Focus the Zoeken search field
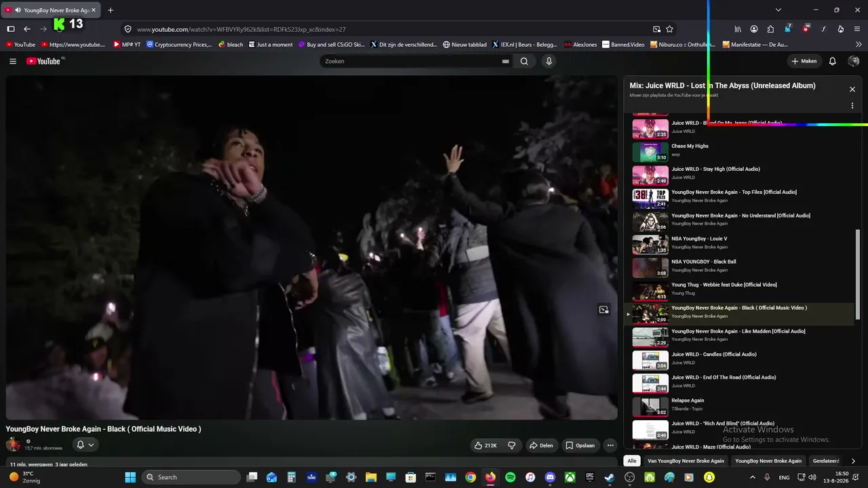 tap(411, 61)
